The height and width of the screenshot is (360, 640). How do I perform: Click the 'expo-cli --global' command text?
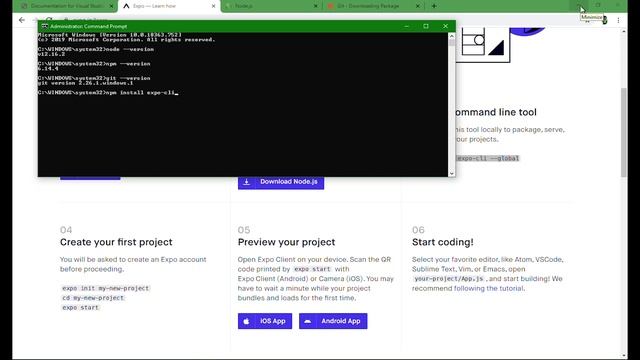[x=488, y=158]
